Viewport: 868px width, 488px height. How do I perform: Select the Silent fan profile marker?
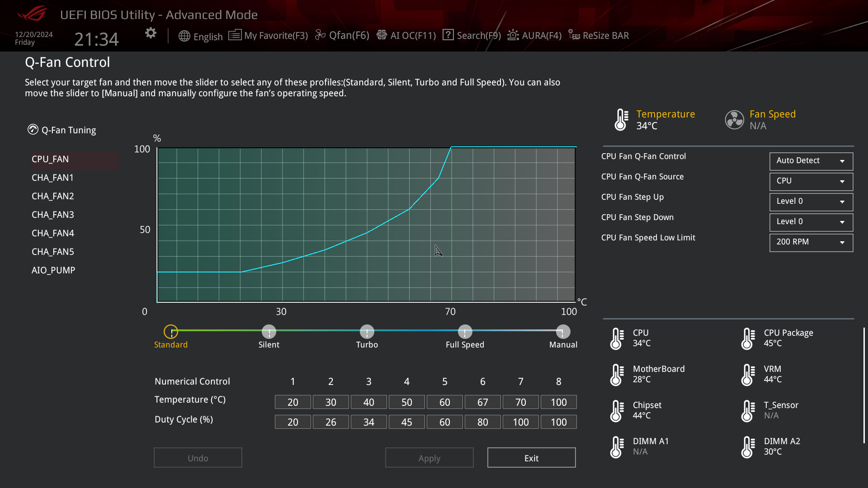(x=269, y=331)
